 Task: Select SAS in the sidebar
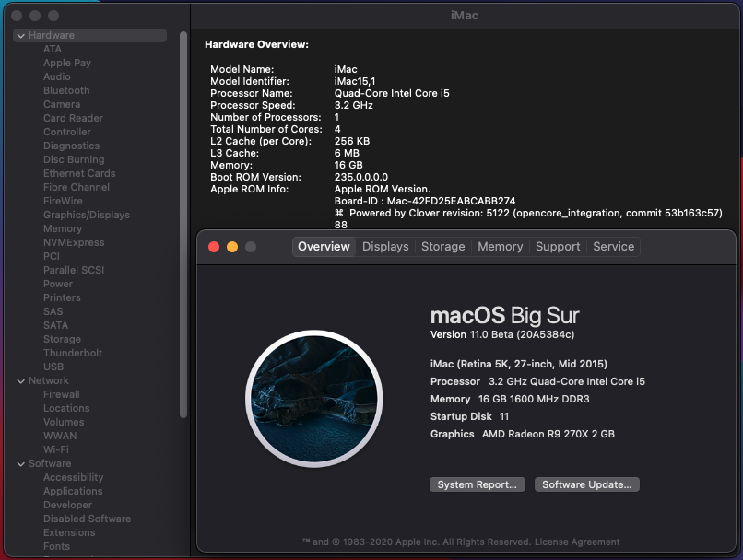(x=53, y=311)
